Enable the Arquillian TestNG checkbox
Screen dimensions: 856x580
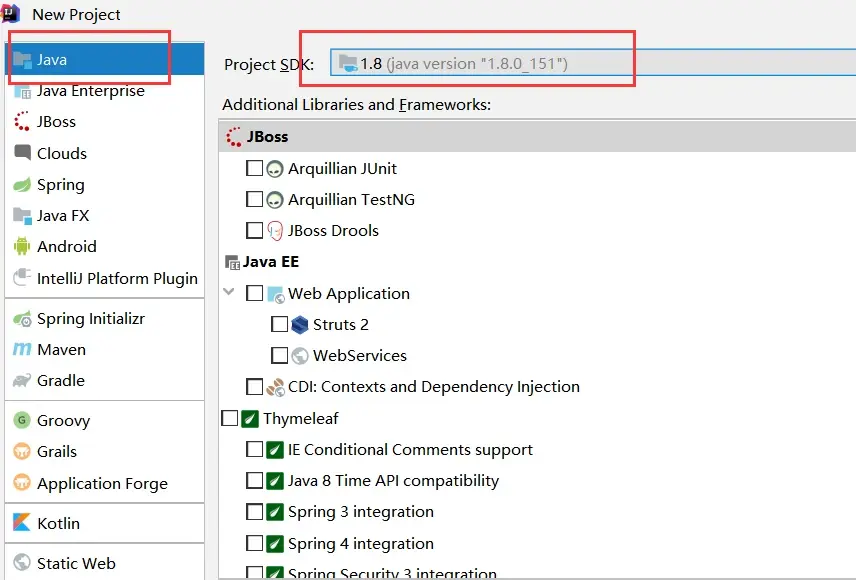[x=254, y=199]
